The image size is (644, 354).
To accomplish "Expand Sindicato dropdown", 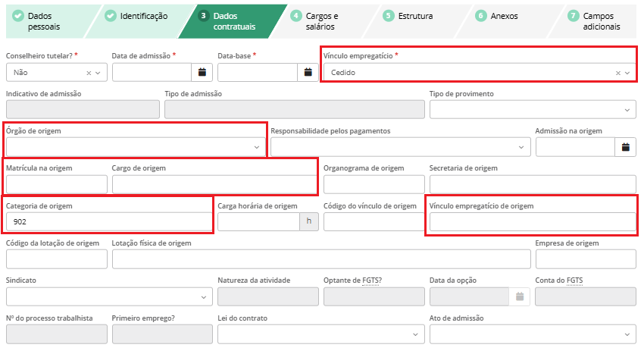I will pyautogui.click(x=109, y=296).
